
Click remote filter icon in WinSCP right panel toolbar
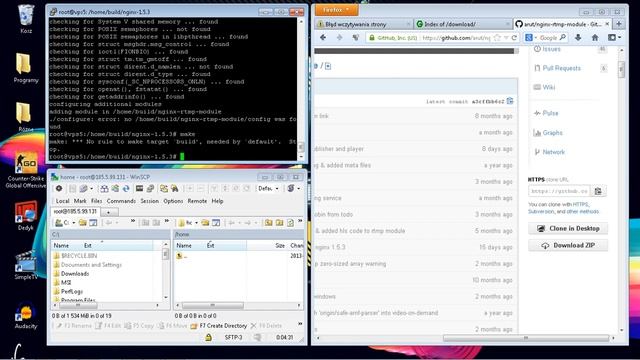216,222
